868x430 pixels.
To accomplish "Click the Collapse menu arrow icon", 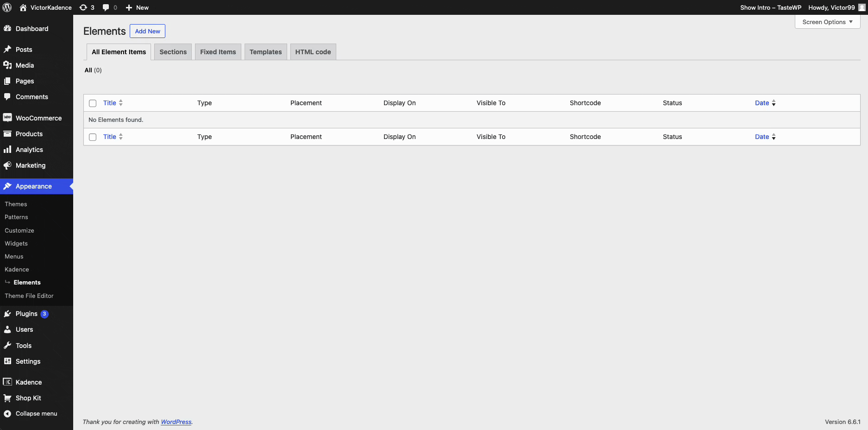I will 7,414.
